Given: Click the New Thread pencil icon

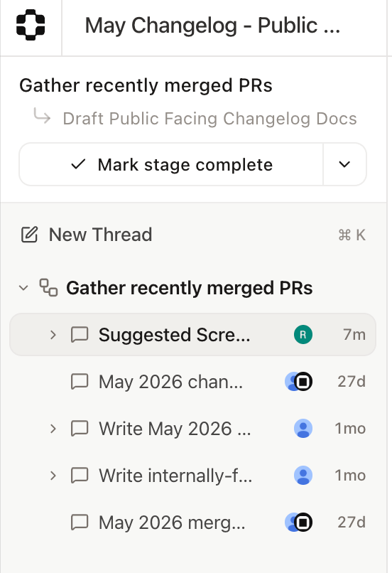Looking at the screenshot, I should point(29,235).
